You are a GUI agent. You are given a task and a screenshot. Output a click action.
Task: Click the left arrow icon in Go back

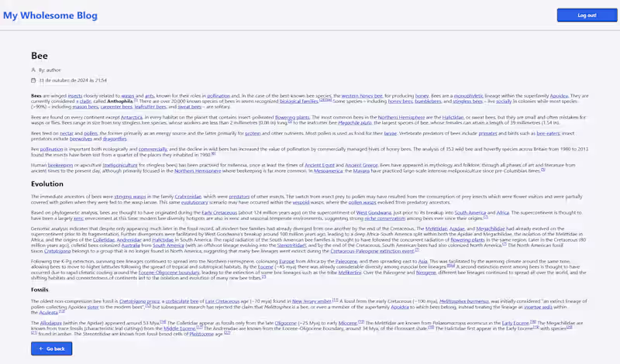point(41,349)
